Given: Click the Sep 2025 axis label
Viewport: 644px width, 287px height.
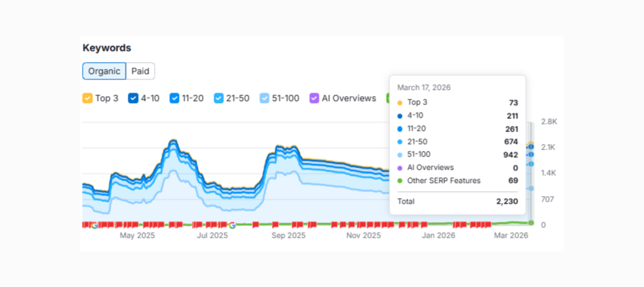Looking at the screenshot, I should (x=288, y=236).
